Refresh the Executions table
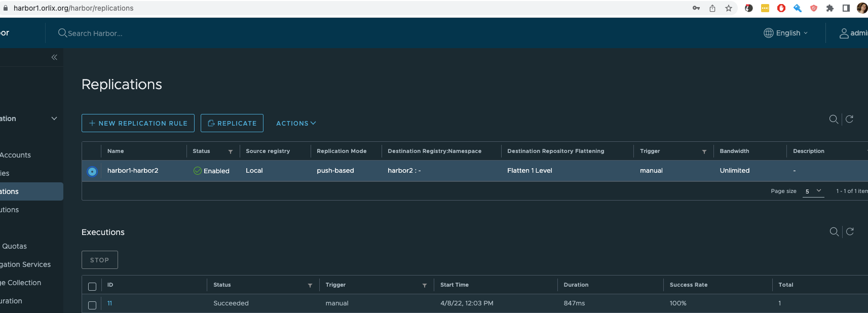 point(850,231)
